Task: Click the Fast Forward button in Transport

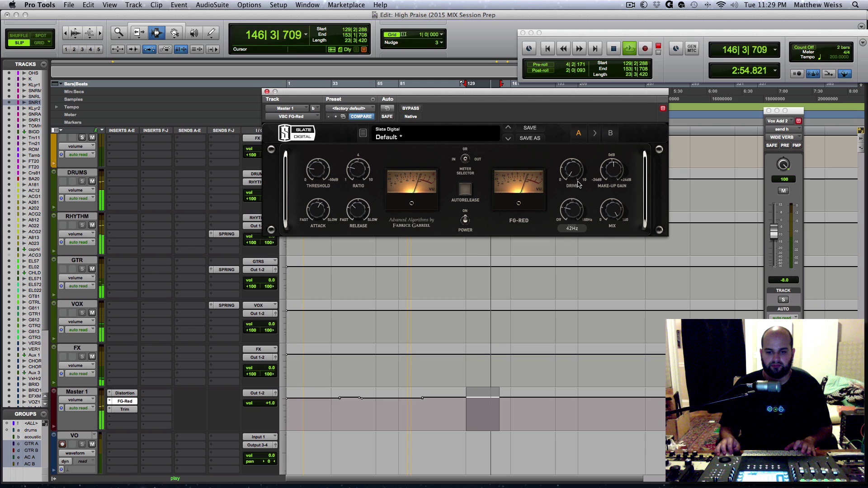Action: click(579, 48)
